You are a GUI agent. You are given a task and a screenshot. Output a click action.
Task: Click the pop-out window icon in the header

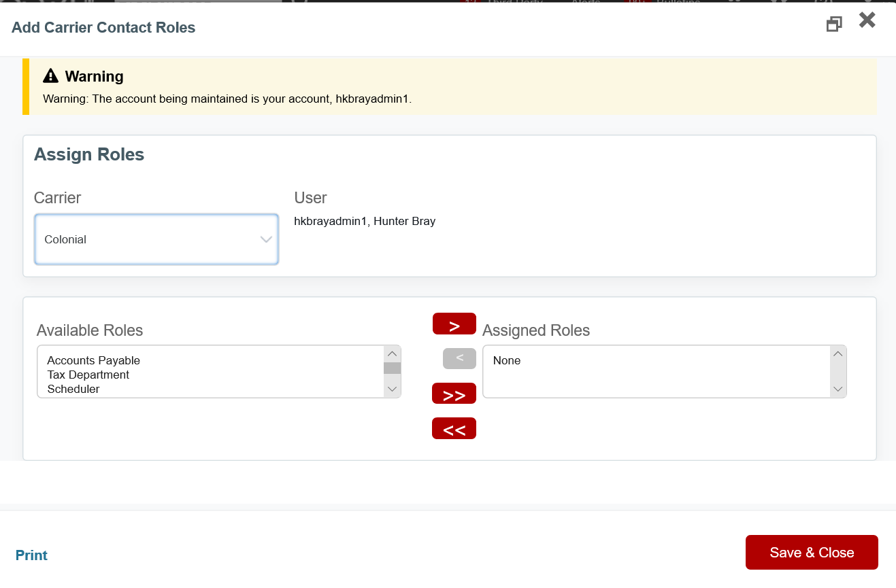pos(834,23)
